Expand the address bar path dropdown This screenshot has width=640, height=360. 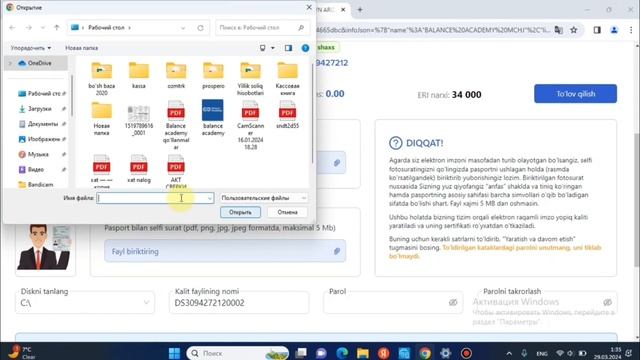[x=183, y=28]
